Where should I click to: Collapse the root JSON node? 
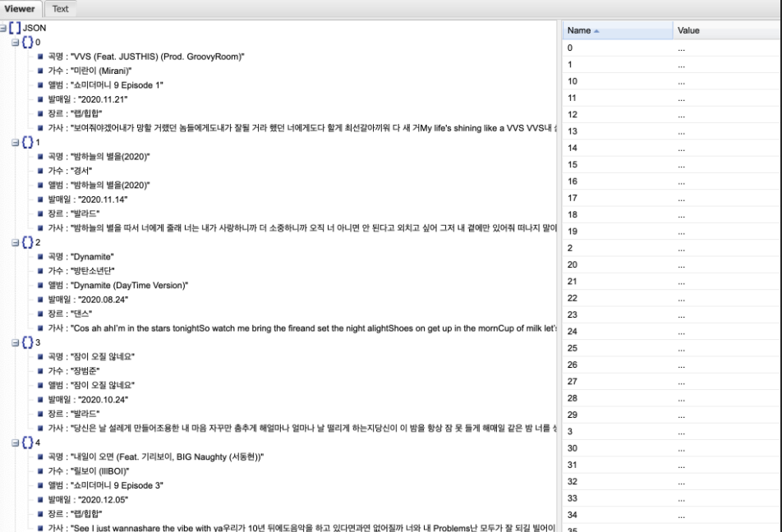(x=3, y=28)
